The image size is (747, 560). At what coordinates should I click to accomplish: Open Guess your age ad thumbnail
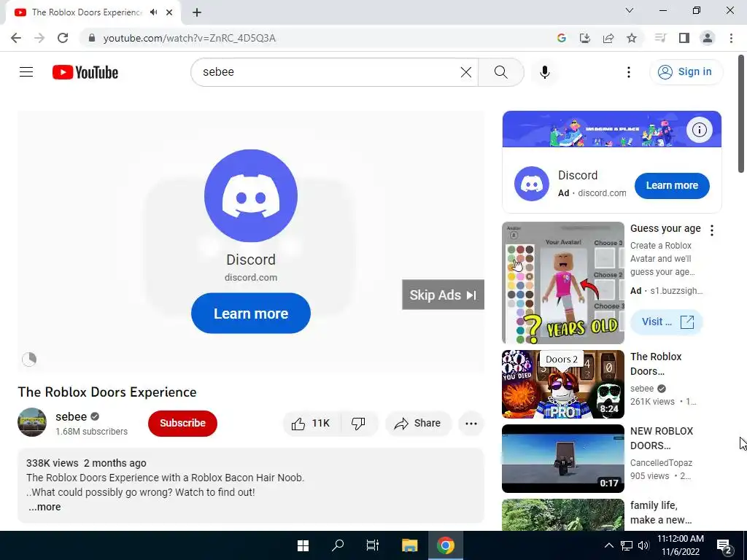562,283
